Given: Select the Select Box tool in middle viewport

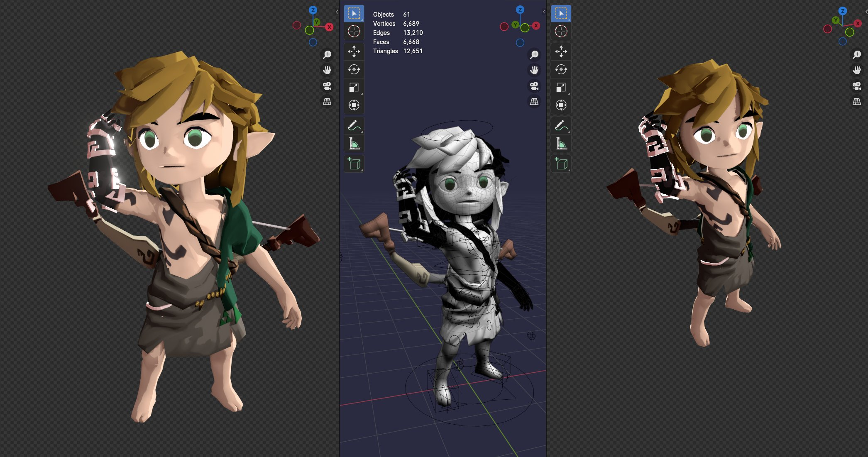Looking at the screenshot, I should [x=354, y=14].
